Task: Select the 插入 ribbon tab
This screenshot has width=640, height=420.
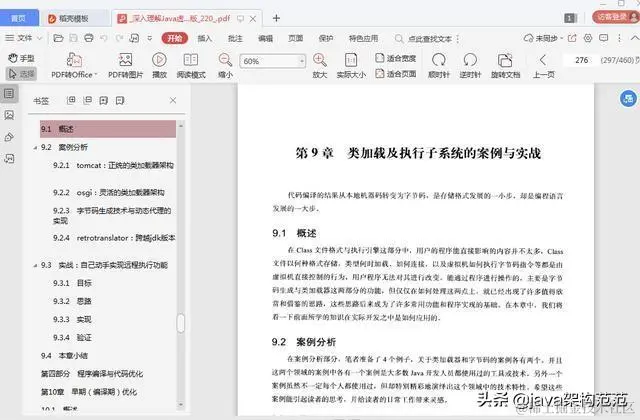Action: tap(204, 38)
